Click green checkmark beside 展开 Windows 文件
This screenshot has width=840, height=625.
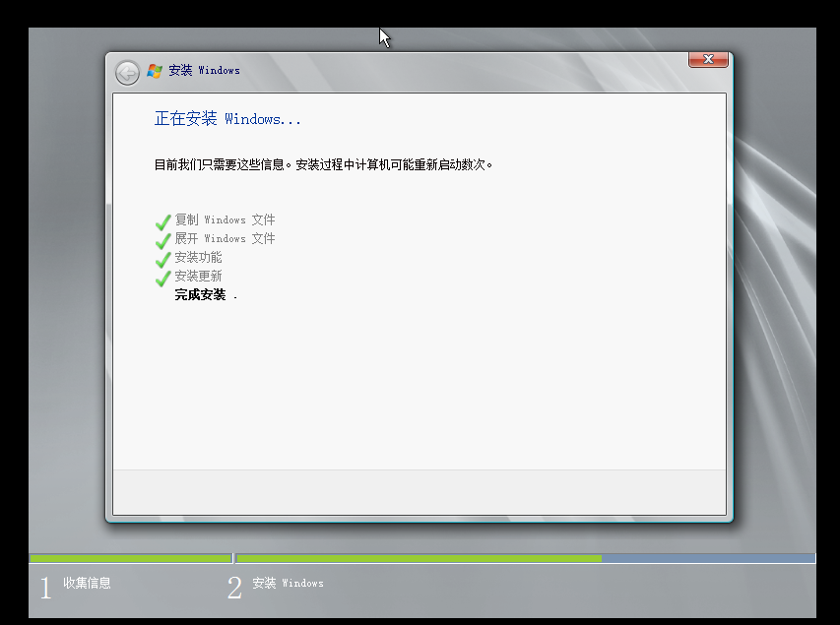pos(163,240)
